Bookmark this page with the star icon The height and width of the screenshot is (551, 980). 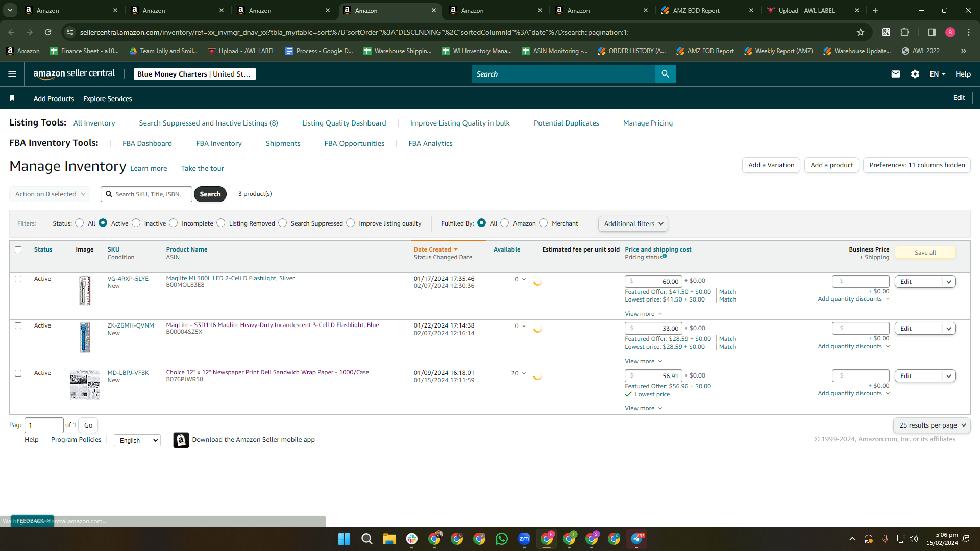[861, 32]
